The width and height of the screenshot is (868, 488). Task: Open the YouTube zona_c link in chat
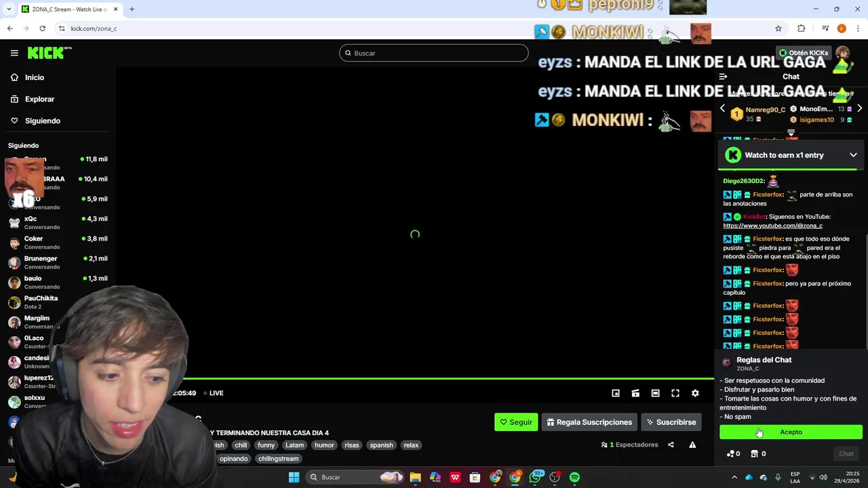[772, 226]
